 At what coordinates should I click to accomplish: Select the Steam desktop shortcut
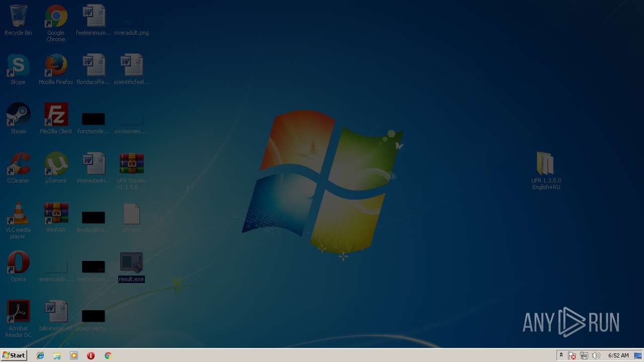(18, 119)
